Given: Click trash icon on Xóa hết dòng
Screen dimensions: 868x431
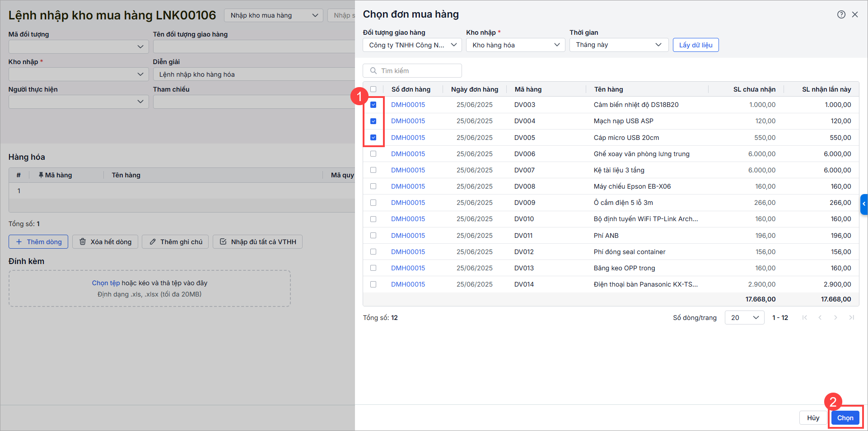Looking at the screenshot, I should point(83,242).
